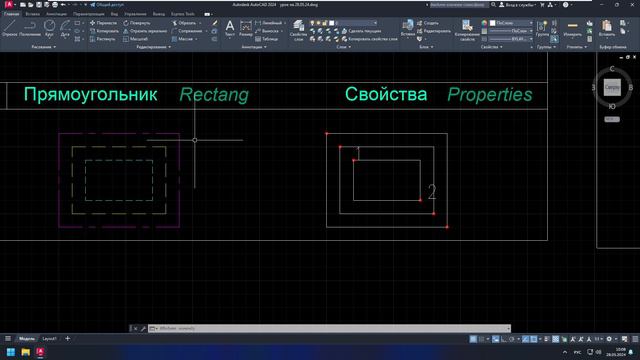
Task: Expand the Свойства panel arrow
Action: pyautogui.click(x=501, y=47)
